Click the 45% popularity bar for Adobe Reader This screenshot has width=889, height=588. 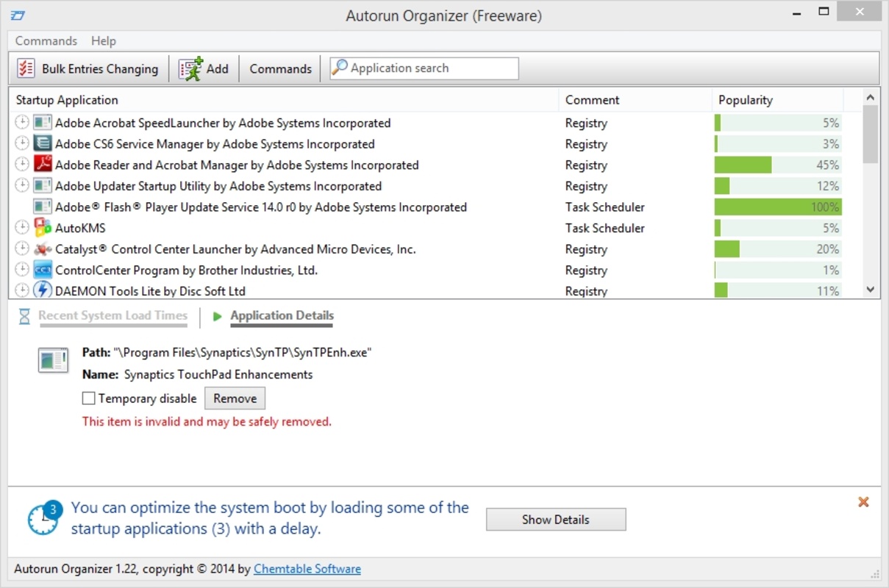[778, 165]
